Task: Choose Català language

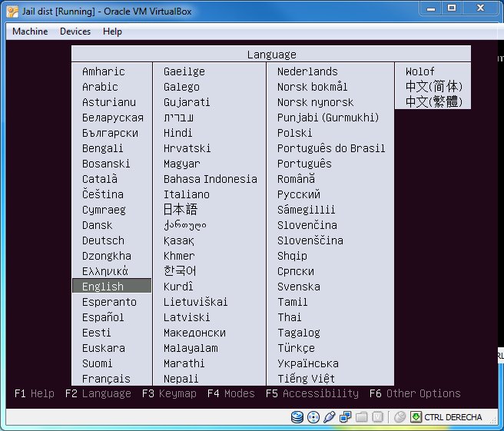Action: (x=100, y=179)
